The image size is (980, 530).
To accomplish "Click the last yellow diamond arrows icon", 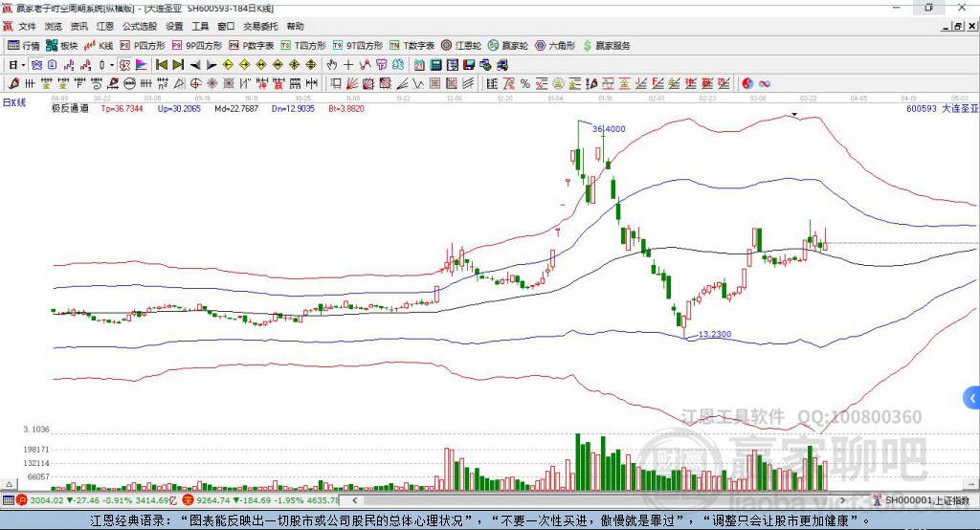I will 311,65.
